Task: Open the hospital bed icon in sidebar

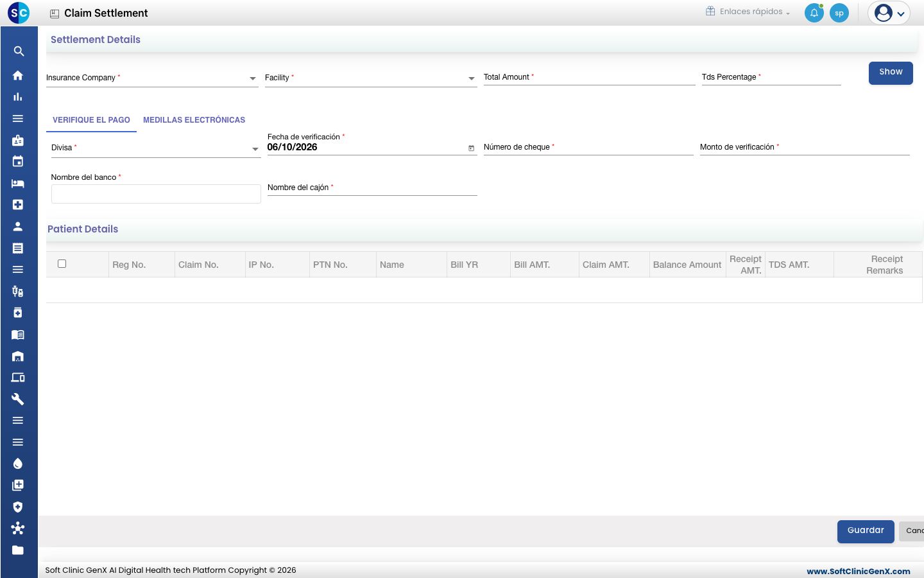Action: pyautogui.click(x=18, y=183)
